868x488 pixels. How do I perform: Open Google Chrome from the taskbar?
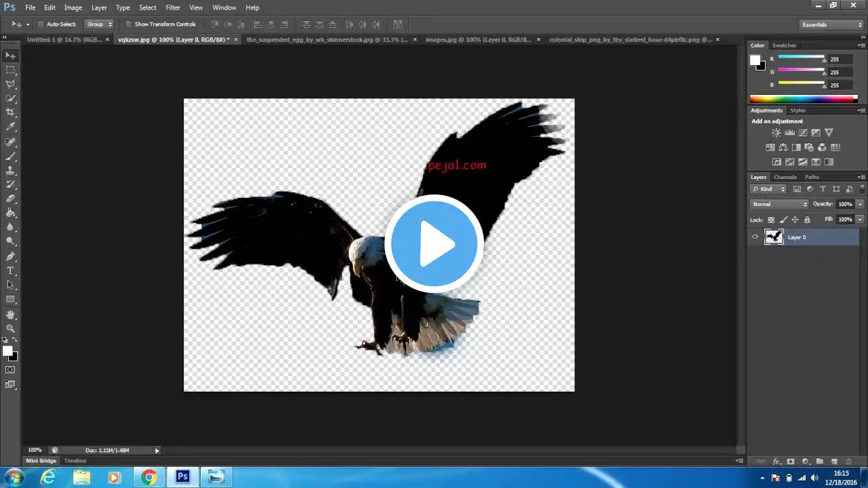[149, 477]
